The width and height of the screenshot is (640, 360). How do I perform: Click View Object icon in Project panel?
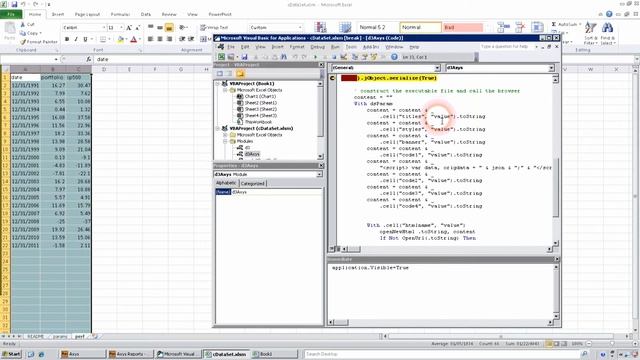229,74
